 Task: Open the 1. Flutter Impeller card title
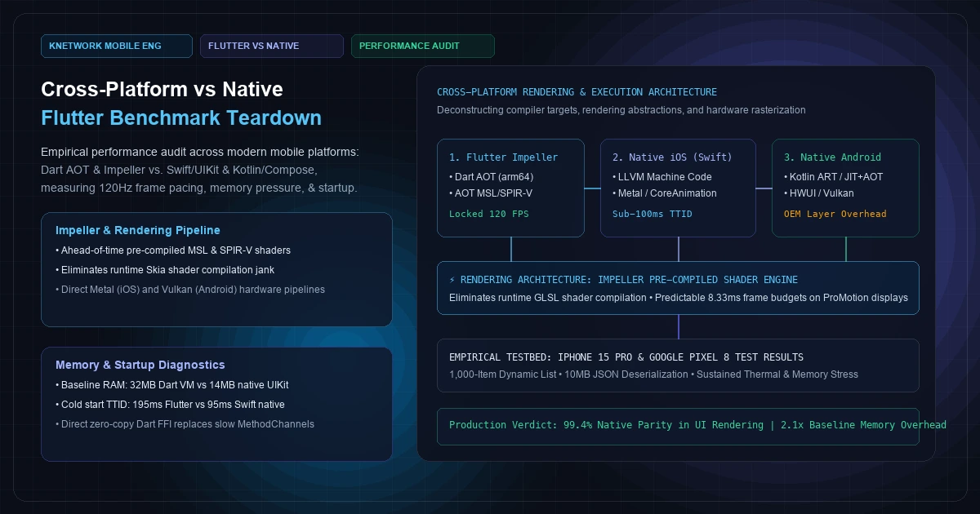(503, 157)
